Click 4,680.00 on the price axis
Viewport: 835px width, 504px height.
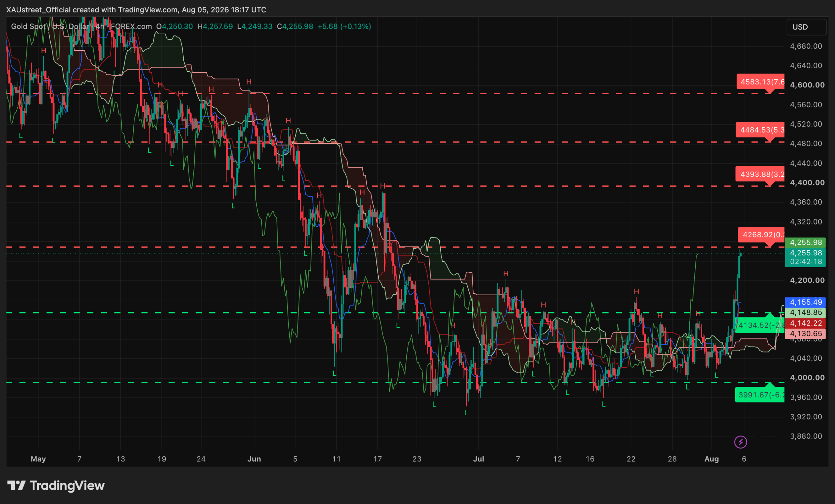pos(806,46)
